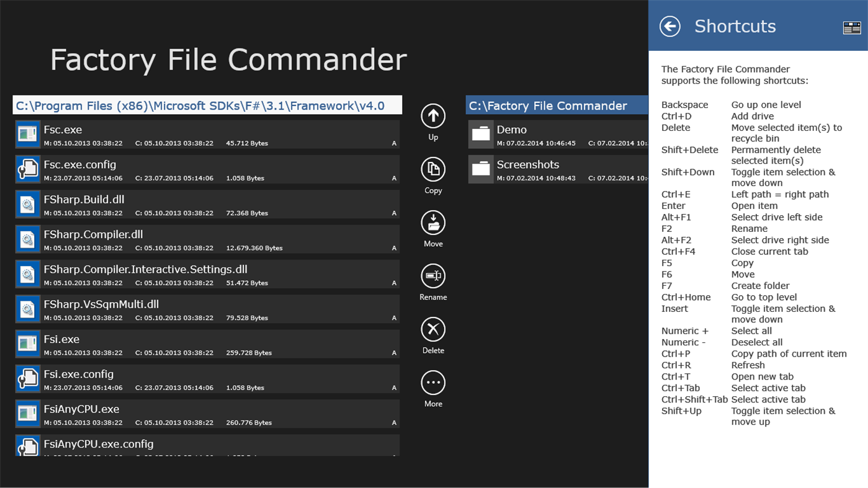Viewport: 868px width, 488px height.
Task: Click the Ctrl+E shortcut entry
Action: coord(676,195)
